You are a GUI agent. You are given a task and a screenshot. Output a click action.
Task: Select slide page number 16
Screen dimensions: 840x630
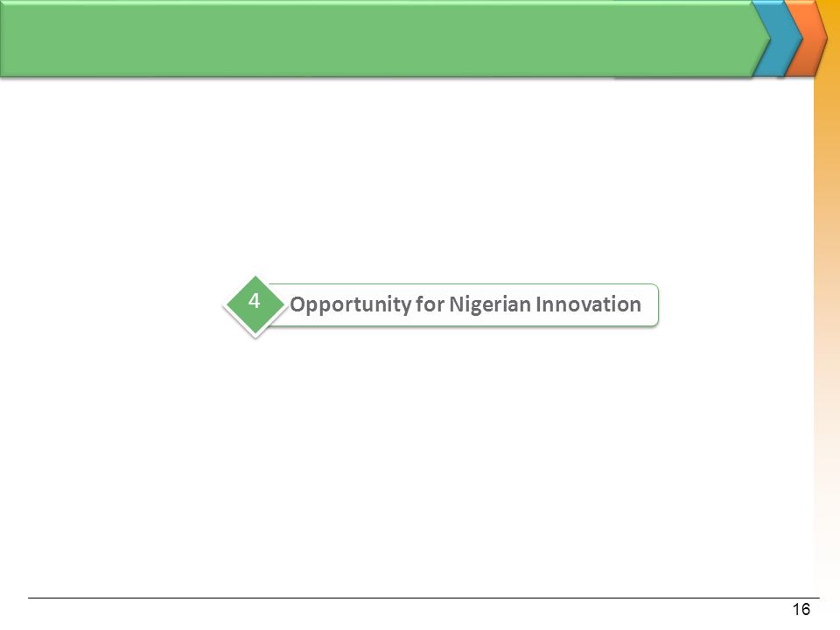801,610
